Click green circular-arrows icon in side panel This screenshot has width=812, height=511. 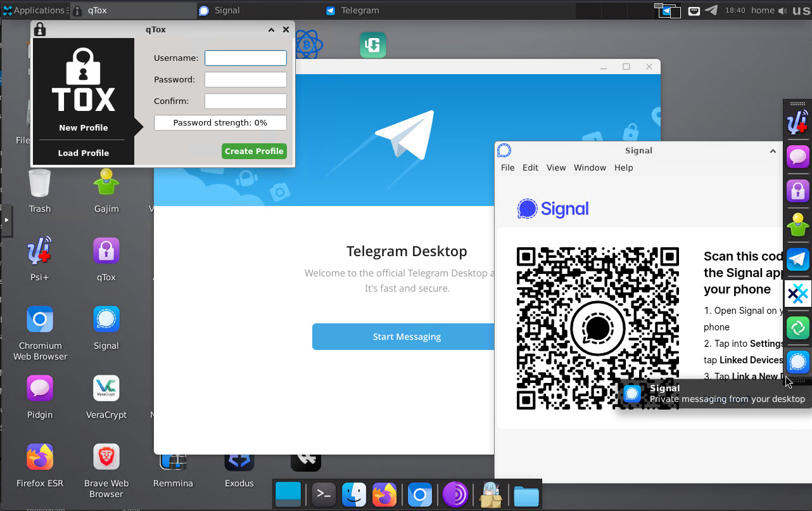[797, 328]
